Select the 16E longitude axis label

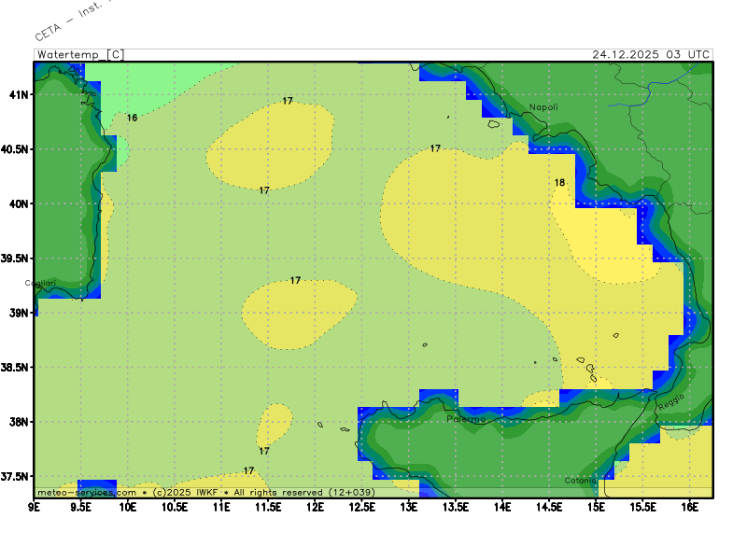[690, 507]
